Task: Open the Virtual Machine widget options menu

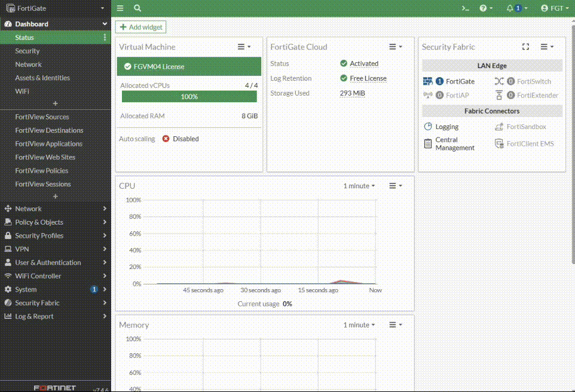Action: tap(244, 47)
